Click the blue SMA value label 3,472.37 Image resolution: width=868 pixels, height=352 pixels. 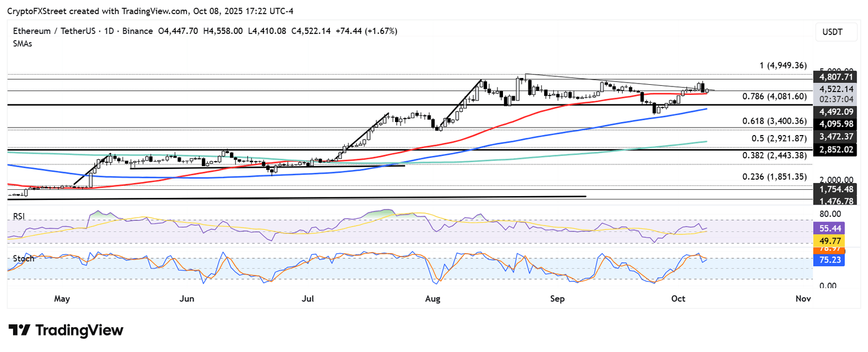(834, 137)
